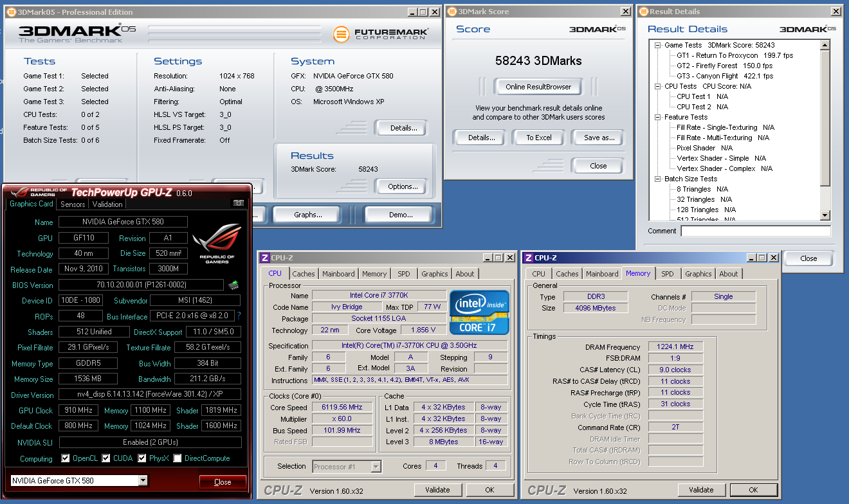Screen dimensions: 849x504
Task: Click the red Close button in GPU-Z
Action: pyautogui.click(x=223, y=482)
